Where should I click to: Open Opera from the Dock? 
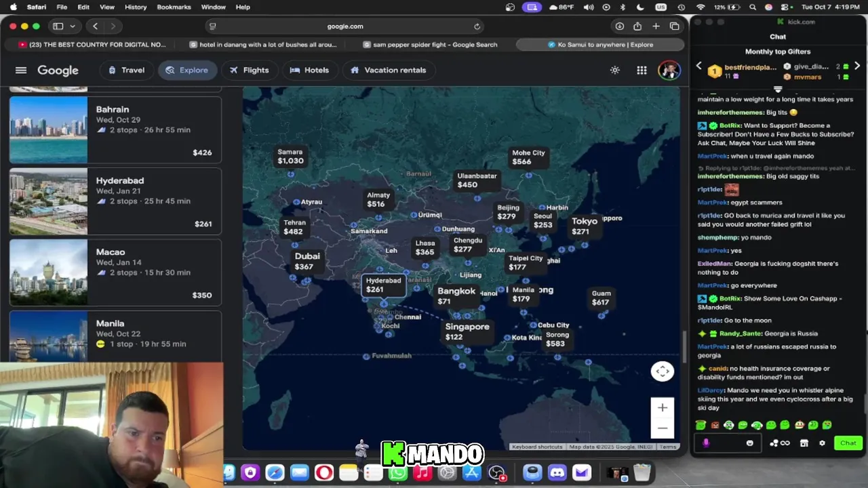tap(323, 472)
